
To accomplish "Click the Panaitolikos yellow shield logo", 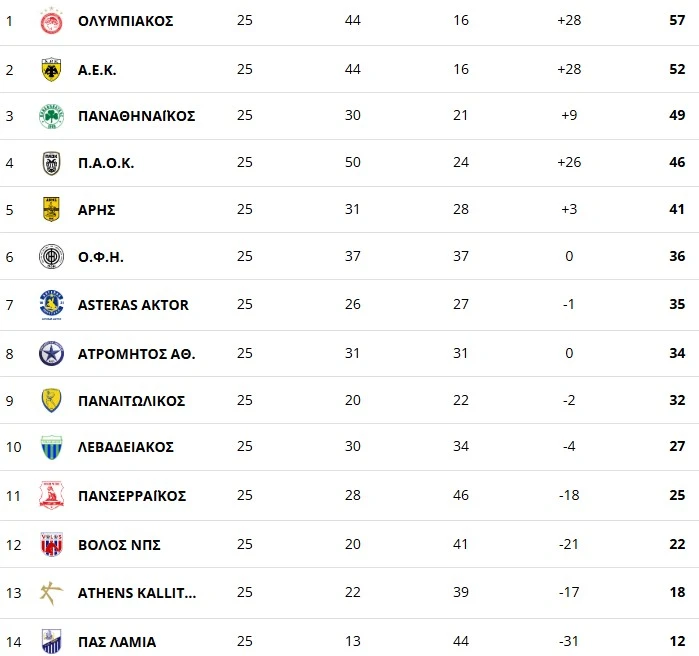I will point(51,400).
